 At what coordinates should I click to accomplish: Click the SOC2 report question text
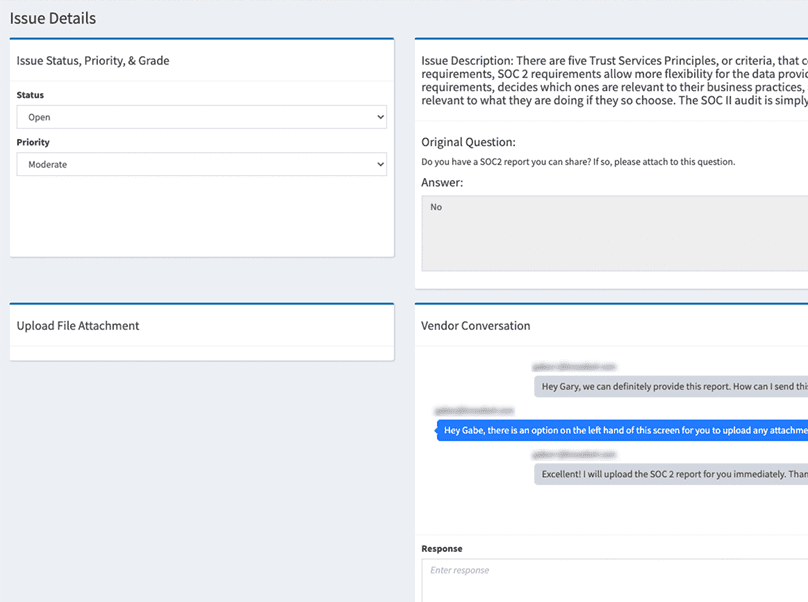[x=578, y=162]
